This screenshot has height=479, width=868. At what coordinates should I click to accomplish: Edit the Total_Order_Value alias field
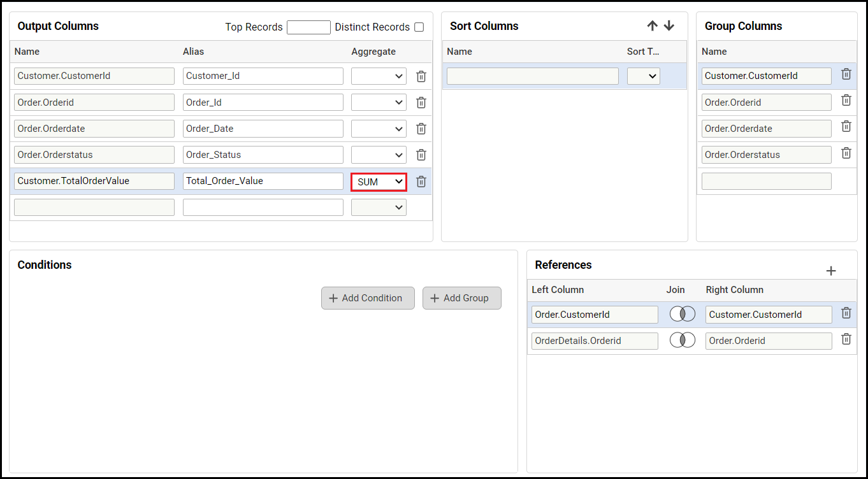click(x=263, y=181)
